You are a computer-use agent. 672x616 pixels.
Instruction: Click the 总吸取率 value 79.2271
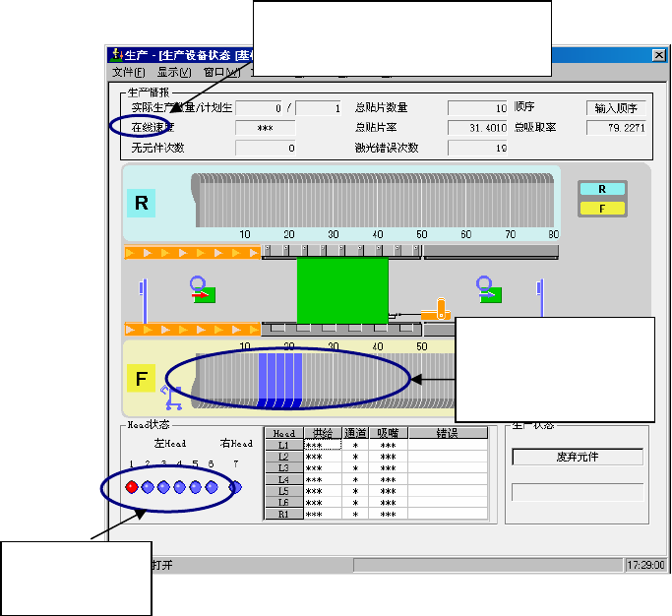(x=616, y=128)
